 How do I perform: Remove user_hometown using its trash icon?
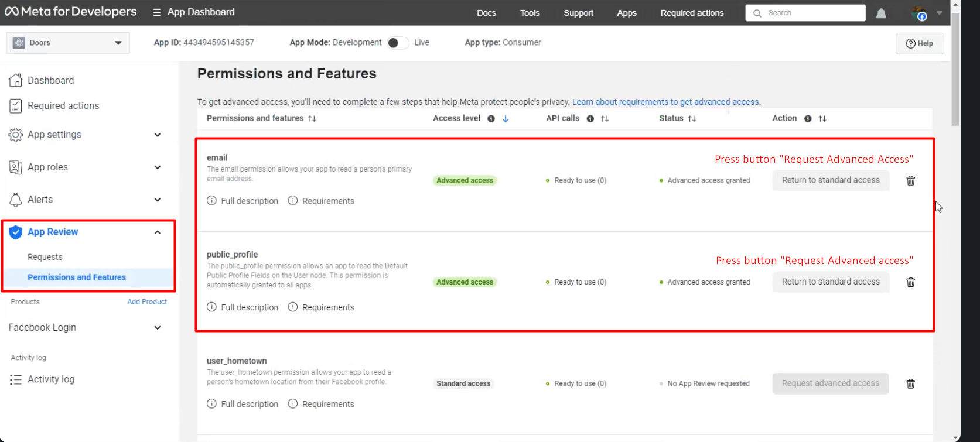pyautogui.click(x=911, y=384)
